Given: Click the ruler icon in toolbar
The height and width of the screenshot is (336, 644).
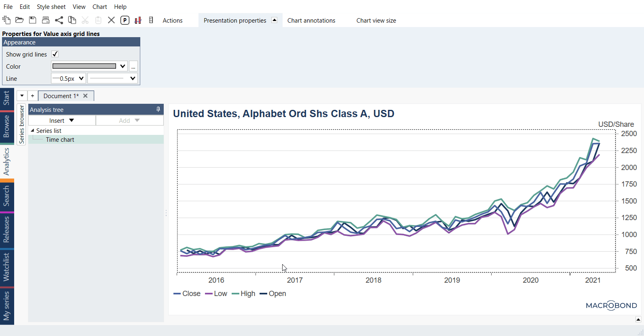Looking at the screenshot, I should pyautogui.click(x=151, y=20).
